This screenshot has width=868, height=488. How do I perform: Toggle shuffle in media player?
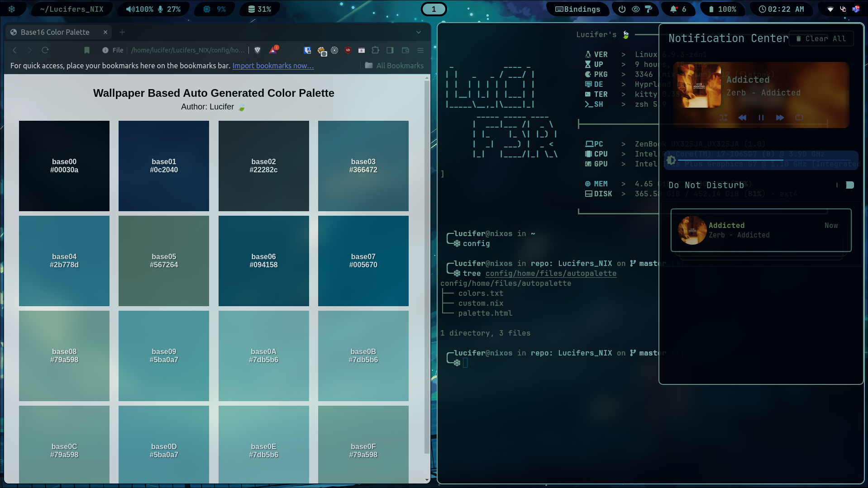pos(723,118)
